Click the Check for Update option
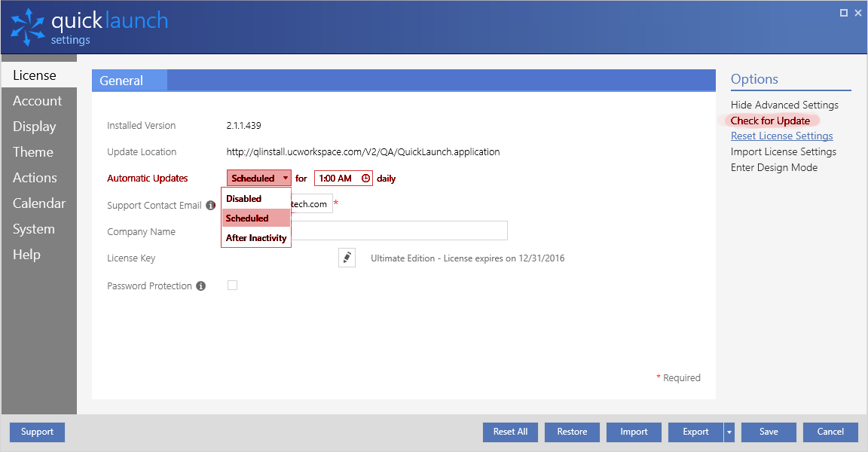This screenshot has width=868, height=452. (x=771, y=120)
